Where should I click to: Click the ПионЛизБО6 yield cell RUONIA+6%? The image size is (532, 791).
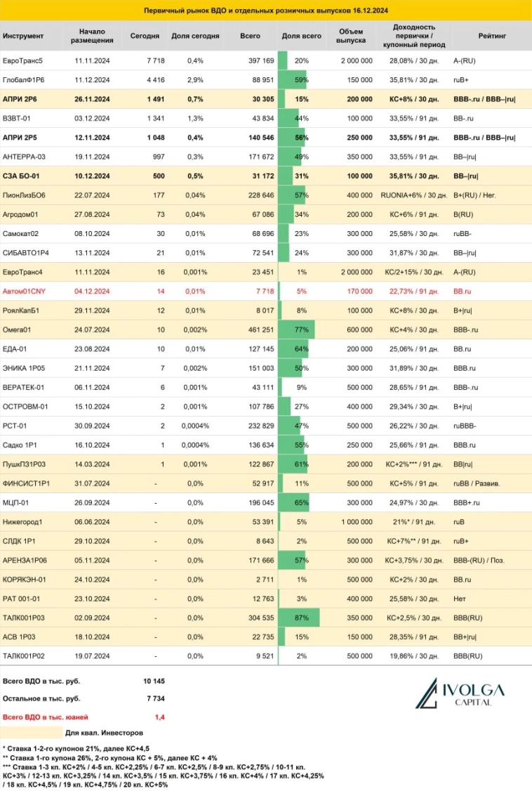click(413, 195)
